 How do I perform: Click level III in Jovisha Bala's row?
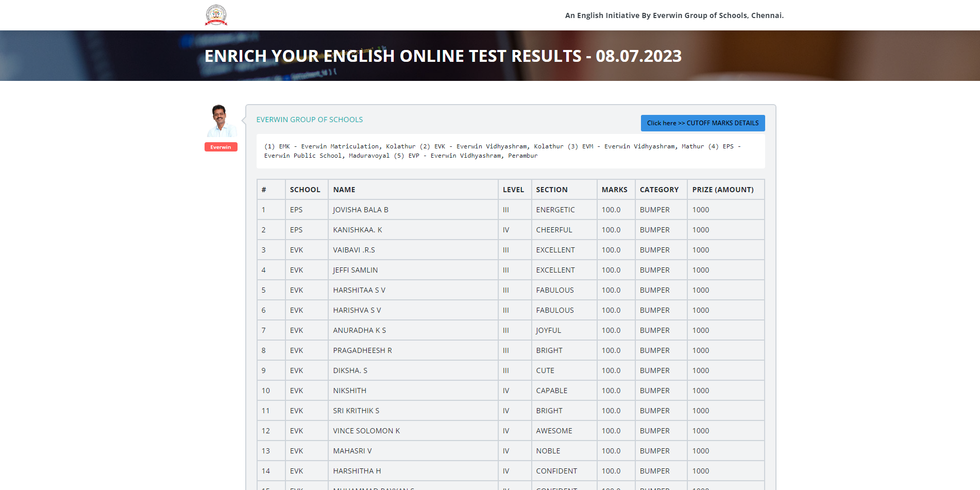point(506,210)
